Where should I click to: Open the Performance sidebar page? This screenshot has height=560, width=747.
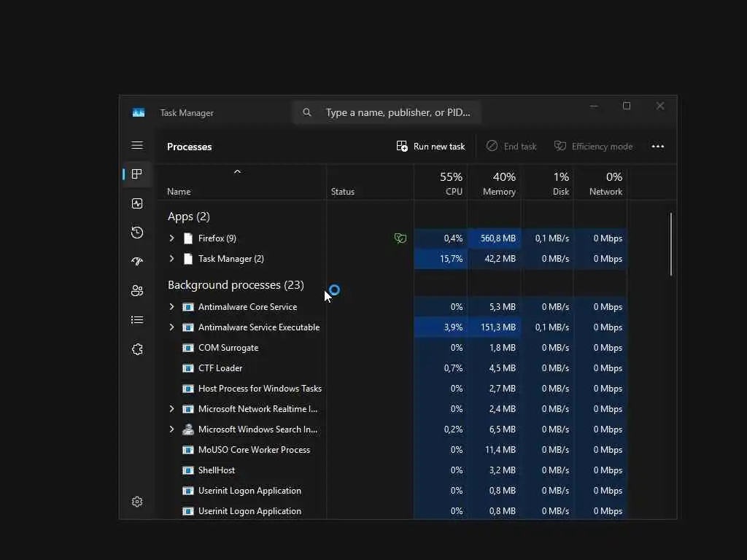[x=137, y=204]
